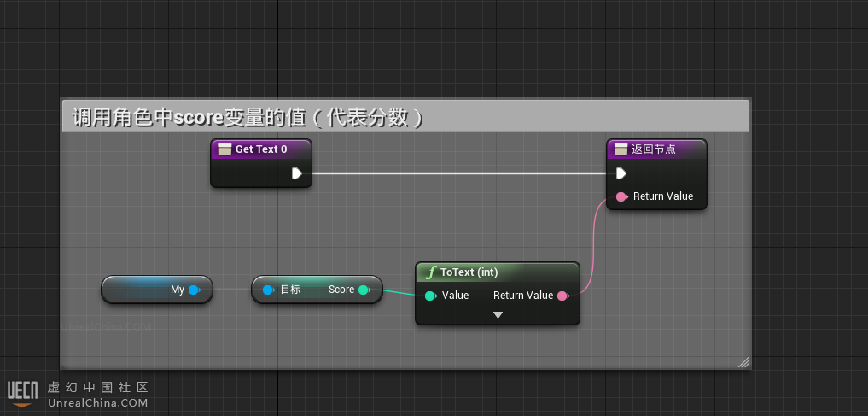Click the comment box resize handle
Viewport: 868px width, 416px height.
coord(743,362)
